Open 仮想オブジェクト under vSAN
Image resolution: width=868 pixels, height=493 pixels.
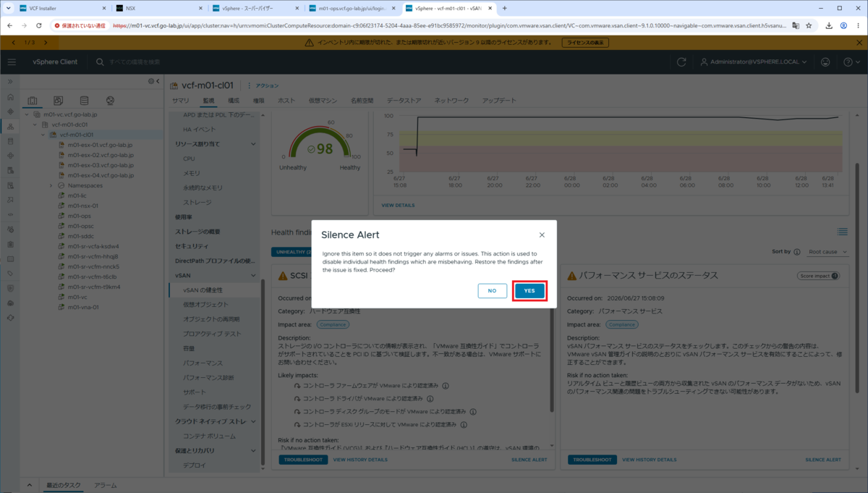coord(205,305)
